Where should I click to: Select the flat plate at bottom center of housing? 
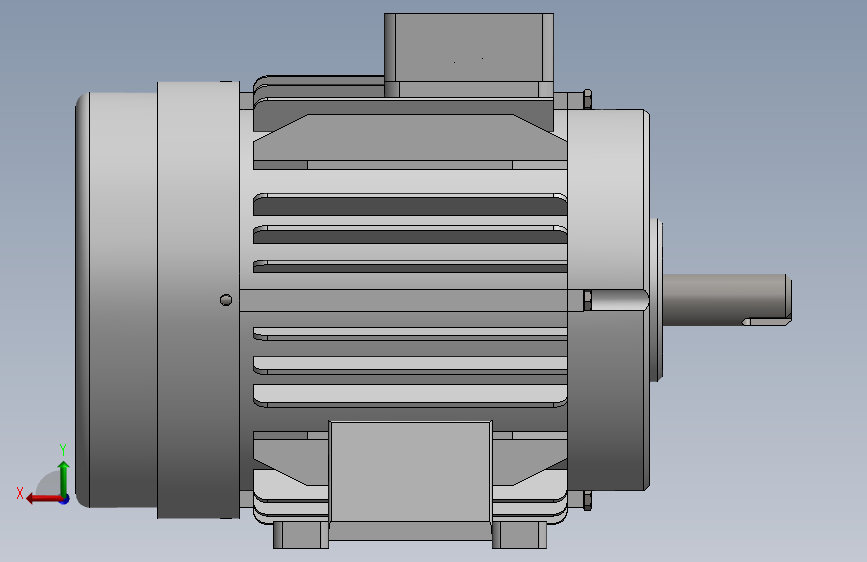coord(410,471)
